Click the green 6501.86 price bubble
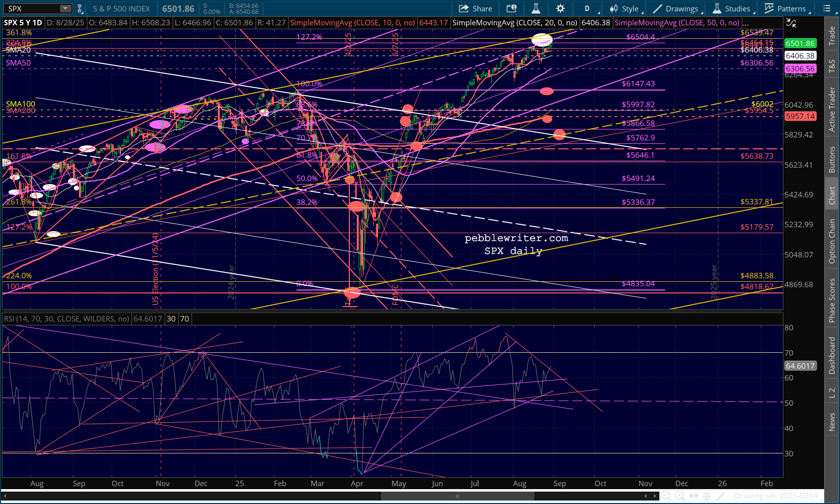 tap(800, 44)
